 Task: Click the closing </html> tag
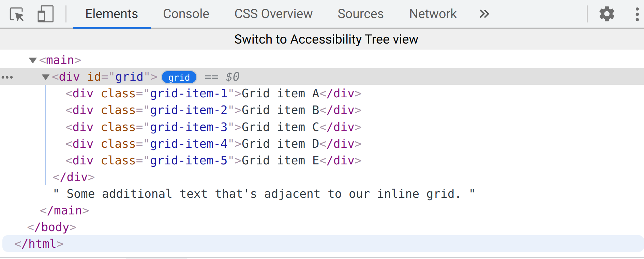point(39,244)
